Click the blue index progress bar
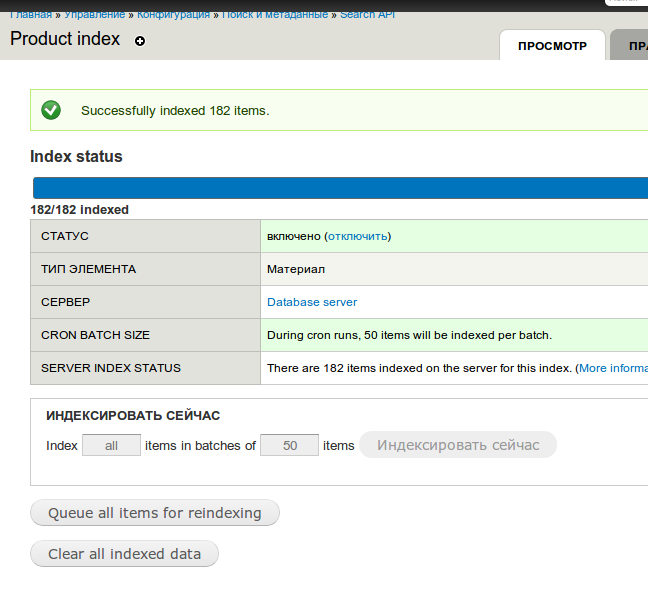This screenshot has width=648, height=594. tap(341, 188)
